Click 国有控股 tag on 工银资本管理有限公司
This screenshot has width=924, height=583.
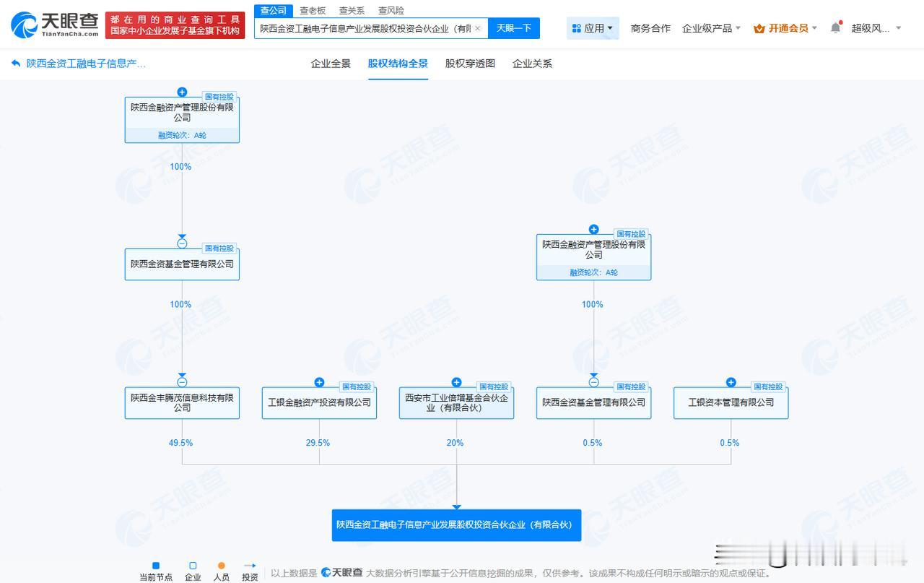click(x=769, y=387)
